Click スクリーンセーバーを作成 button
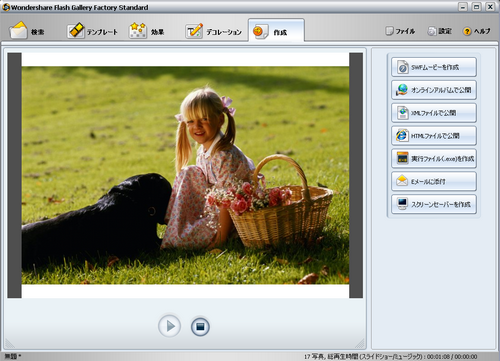Image resolution: width=500 pixels, height=361 pixels. click(x=434, y=204)
